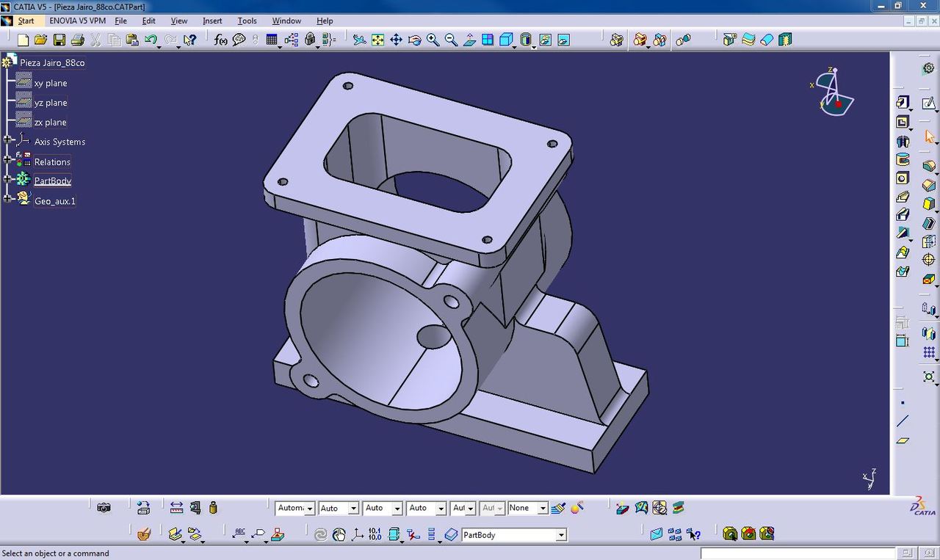Click the Fit All In icon

pos(377,40)
